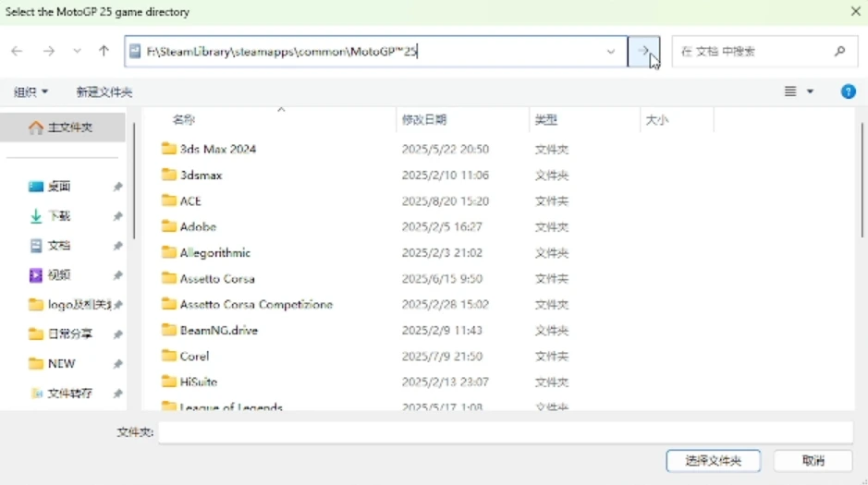Click New folder (新建文件夹) in the toolbar
The image size is (868, 485).
point(104,92)
